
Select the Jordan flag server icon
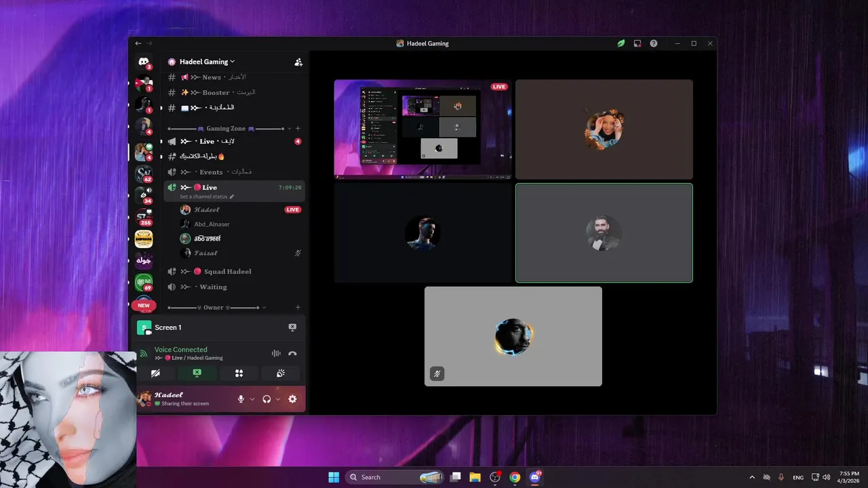pos(144,84)
